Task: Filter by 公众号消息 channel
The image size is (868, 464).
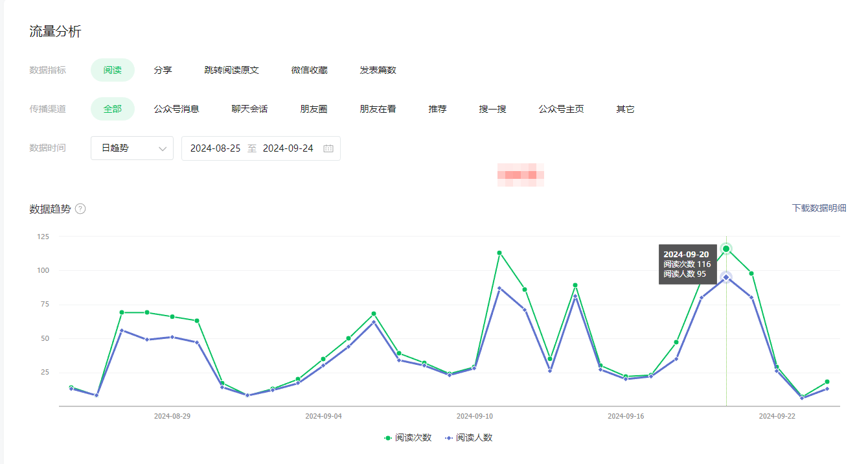Action: 176,109
